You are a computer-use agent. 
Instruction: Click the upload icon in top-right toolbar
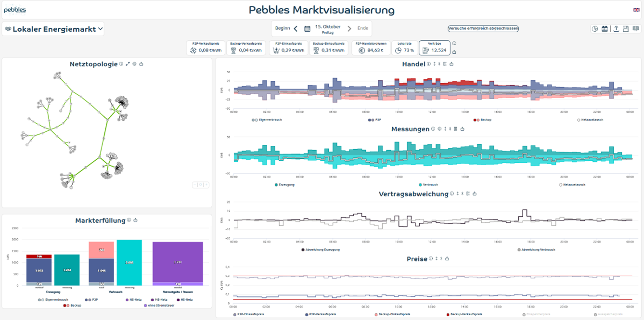tap(616, 29)
